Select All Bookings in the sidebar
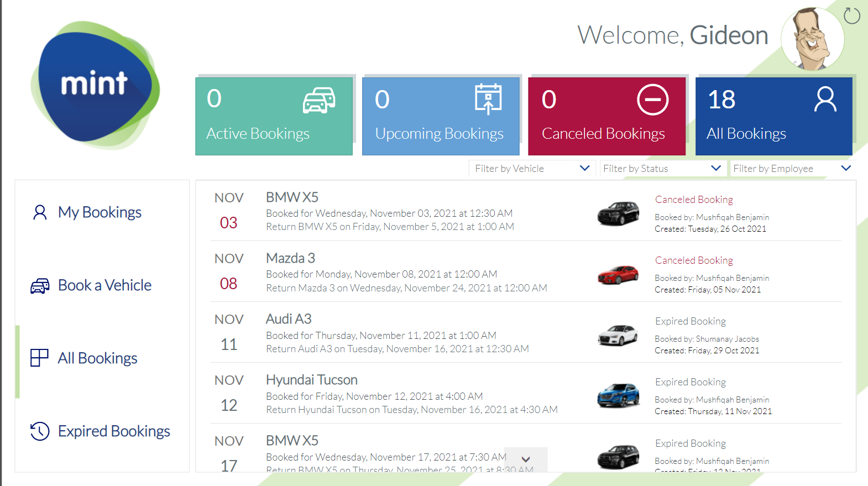 coord(102,358)
